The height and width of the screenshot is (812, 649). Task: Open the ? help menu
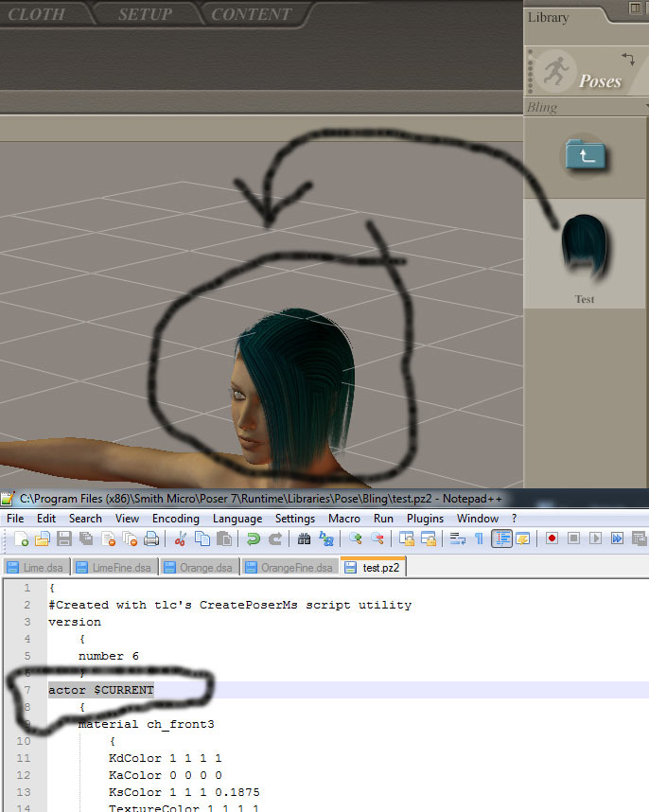tap(514, 519)
